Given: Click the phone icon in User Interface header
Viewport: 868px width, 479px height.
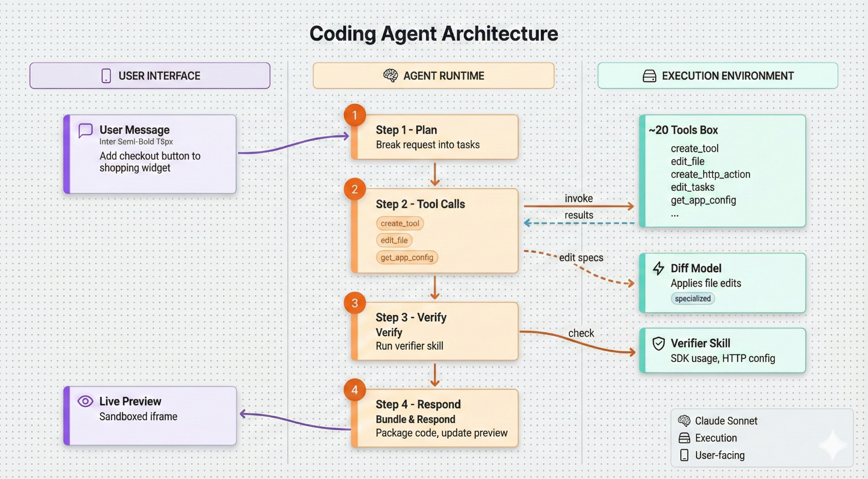Looking at the screenshot, I should pos(106,76).
